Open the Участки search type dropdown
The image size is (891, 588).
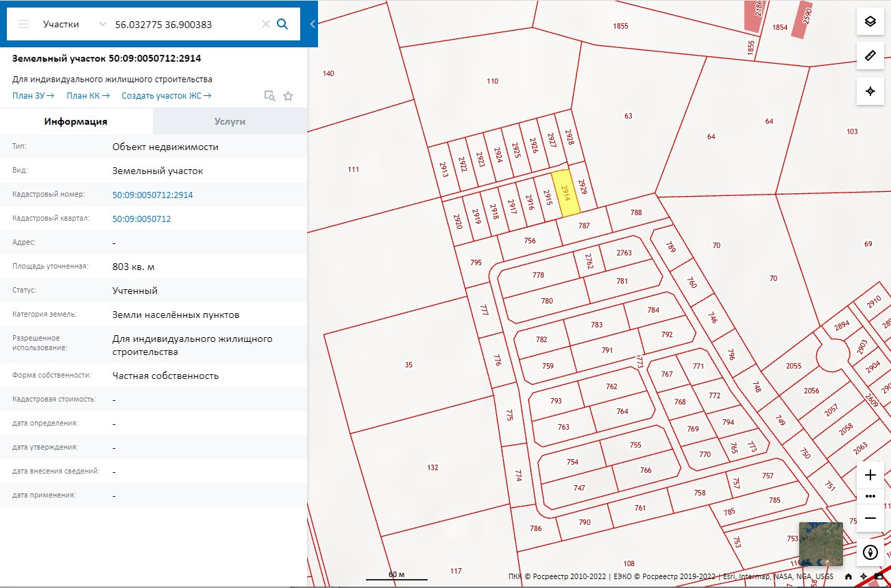coord(75,24)
